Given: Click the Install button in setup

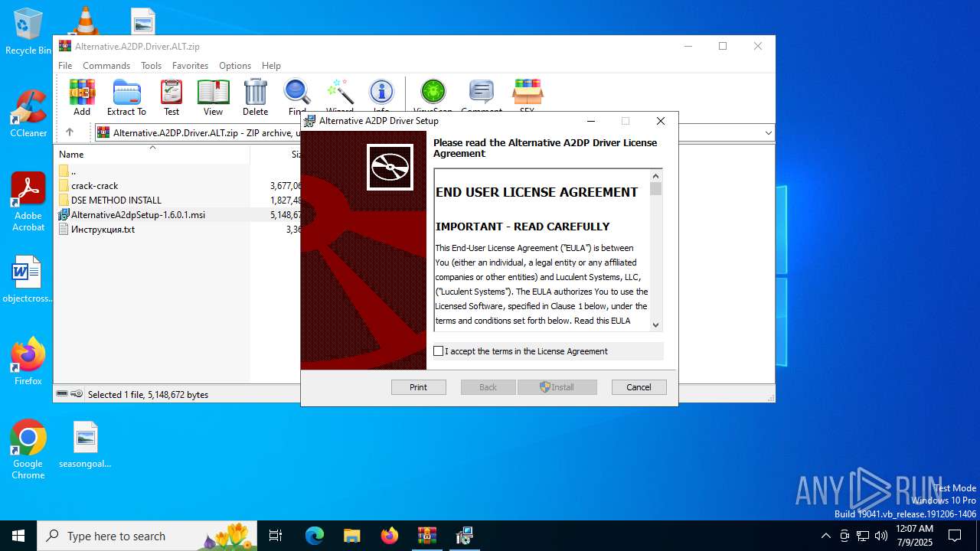Looking at the screenshot, I should [557, 387].
